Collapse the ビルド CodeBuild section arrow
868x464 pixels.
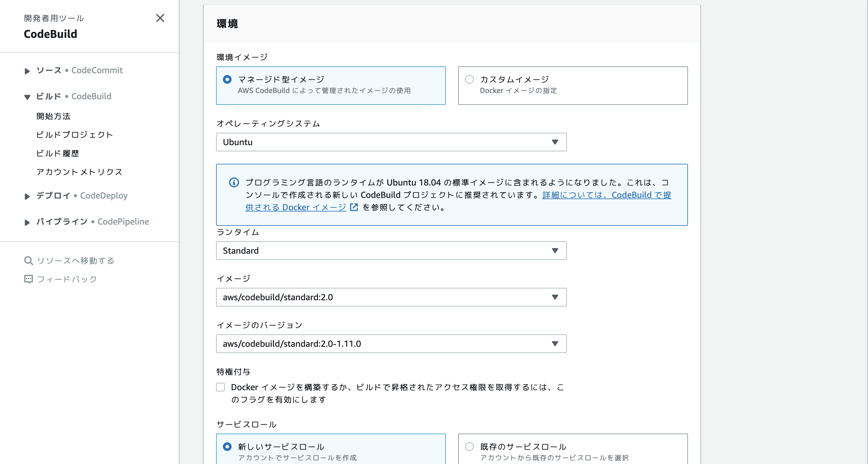[27, 97]
